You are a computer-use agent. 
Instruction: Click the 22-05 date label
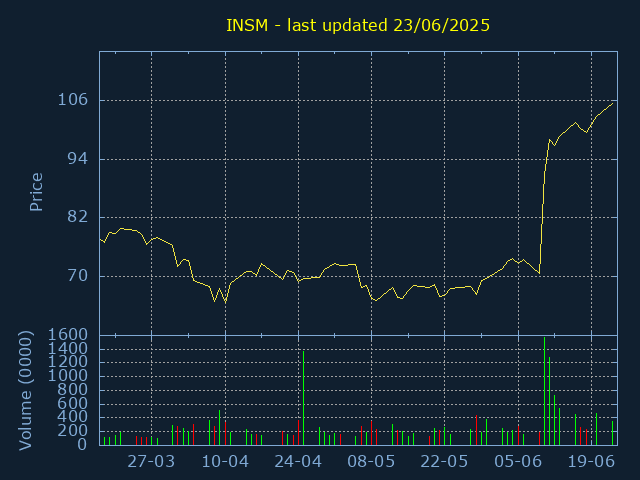(444, 462)
